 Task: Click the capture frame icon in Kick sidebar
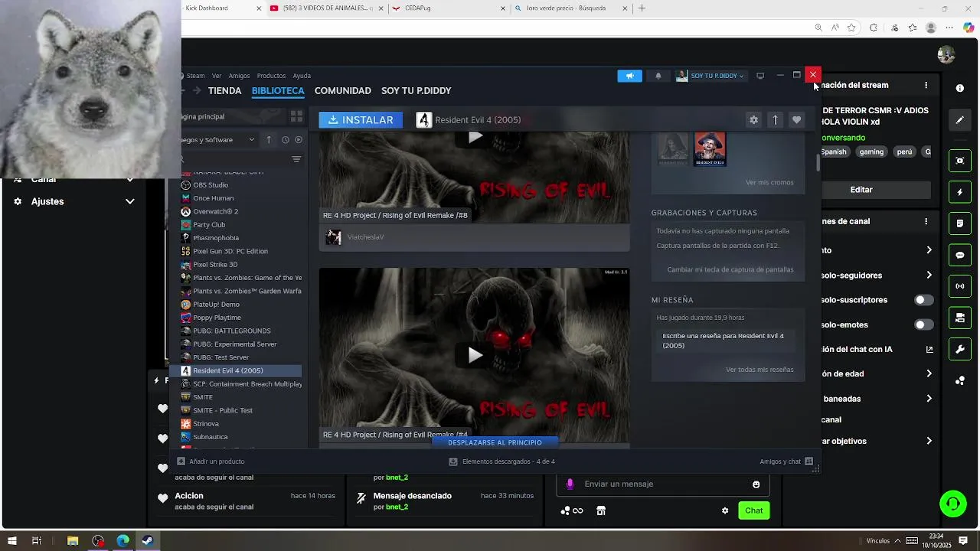click(x=960, y=161)
